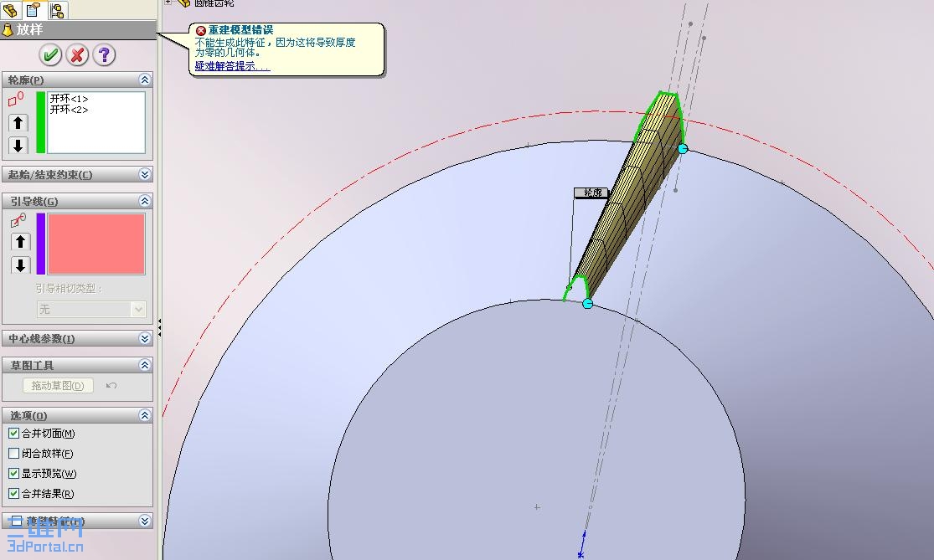This screenshot has width=934, height=560.
Task: Move guide curve down in 引导线 list
Action: point(20,265)
